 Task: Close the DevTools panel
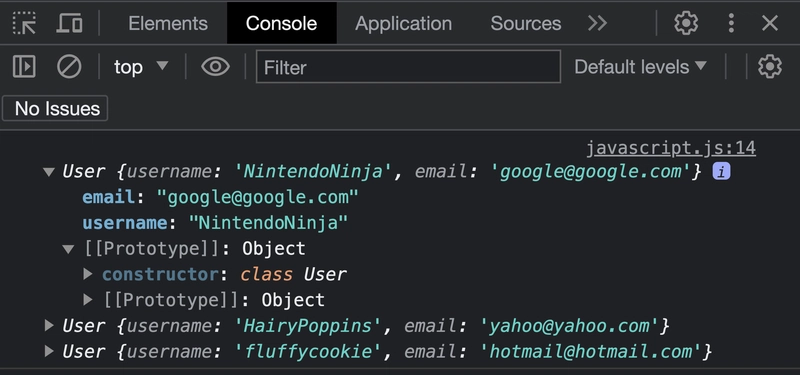click(x=769, y=23)
